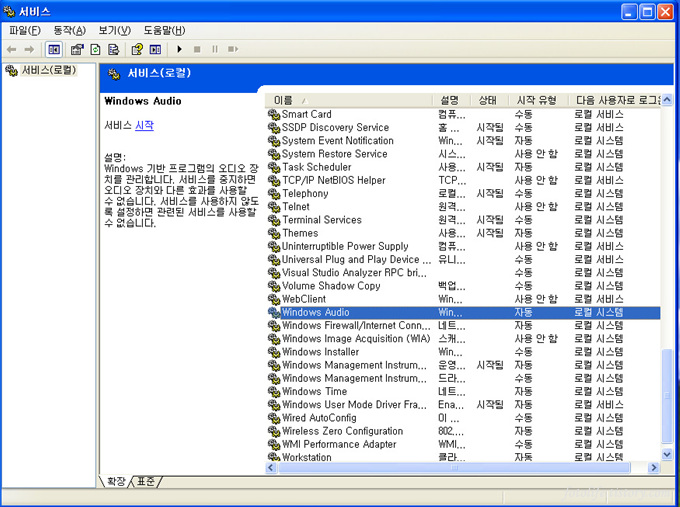The image size is (680, 507).
Task: Open the 보기(V) menu
Action: coord(114,30)
